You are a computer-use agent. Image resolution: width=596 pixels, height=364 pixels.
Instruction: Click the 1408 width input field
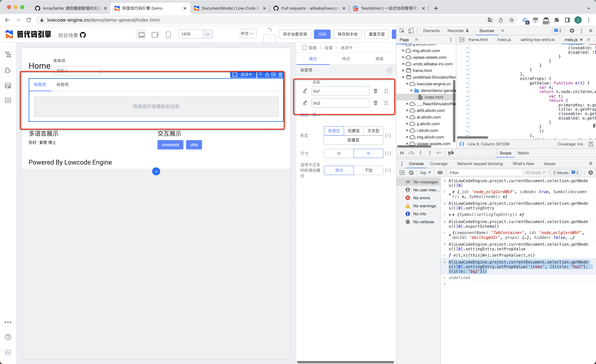[x=191, y=34]
